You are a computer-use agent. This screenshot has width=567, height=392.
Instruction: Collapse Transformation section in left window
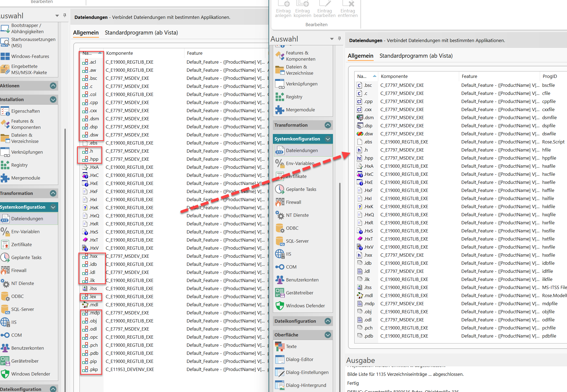pos(53,193)
